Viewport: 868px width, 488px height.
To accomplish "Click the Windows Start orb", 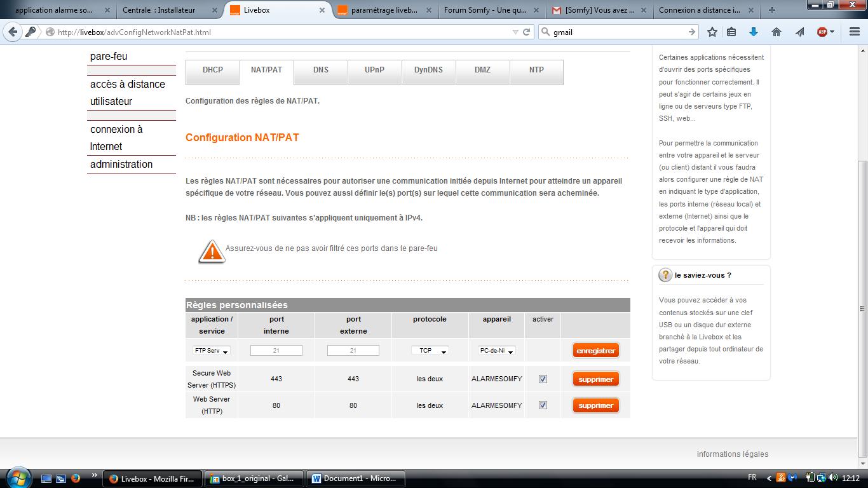I will coord(18,478).
